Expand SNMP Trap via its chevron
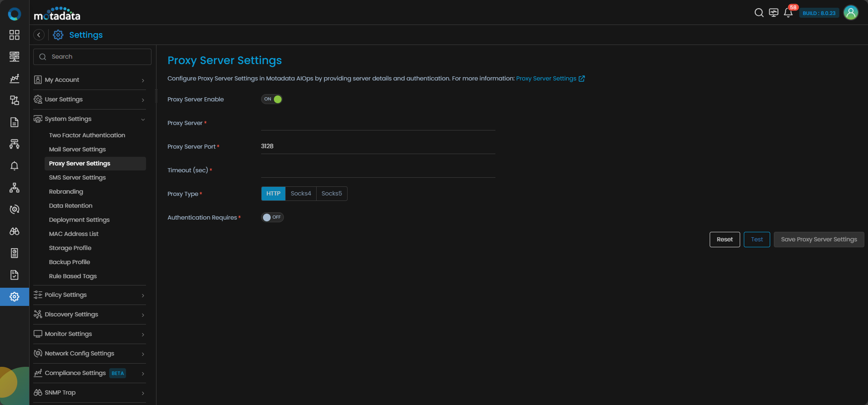 pos(143,393)
